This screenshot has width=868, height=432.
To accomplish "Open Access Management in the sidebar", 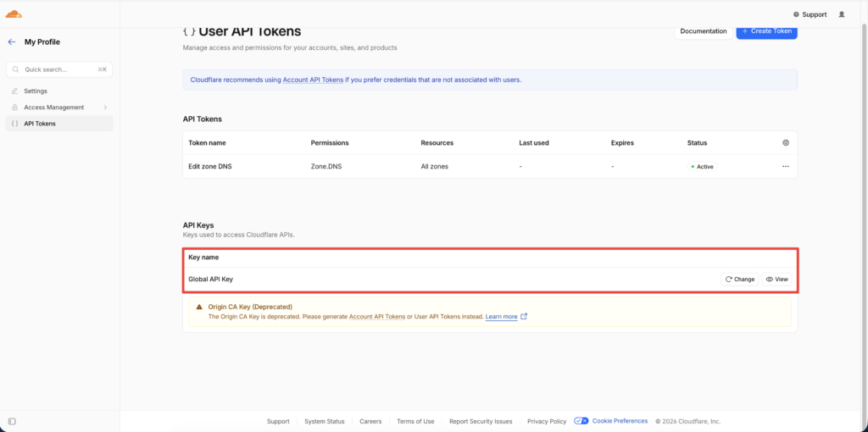I will point(53,108).
